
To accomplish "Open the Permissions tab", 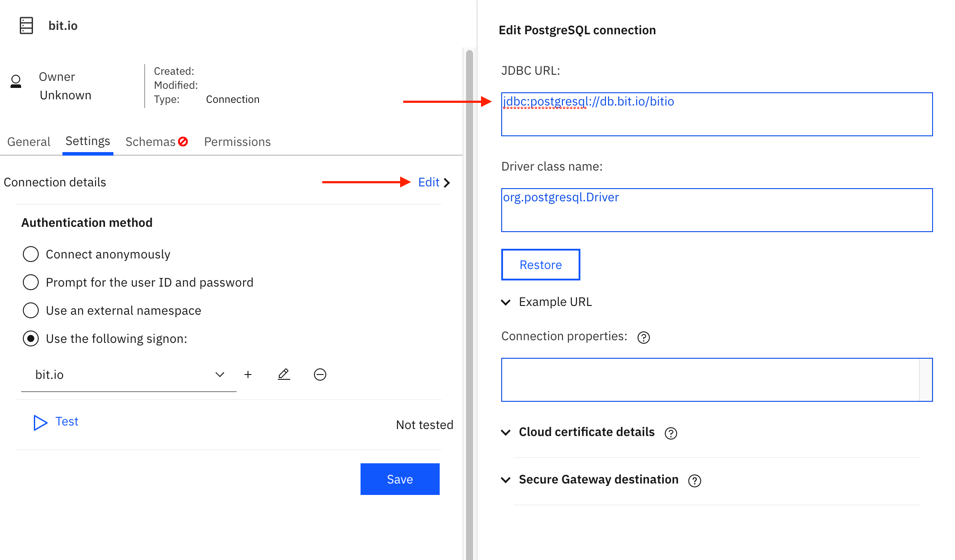I will tap(237, 142).
